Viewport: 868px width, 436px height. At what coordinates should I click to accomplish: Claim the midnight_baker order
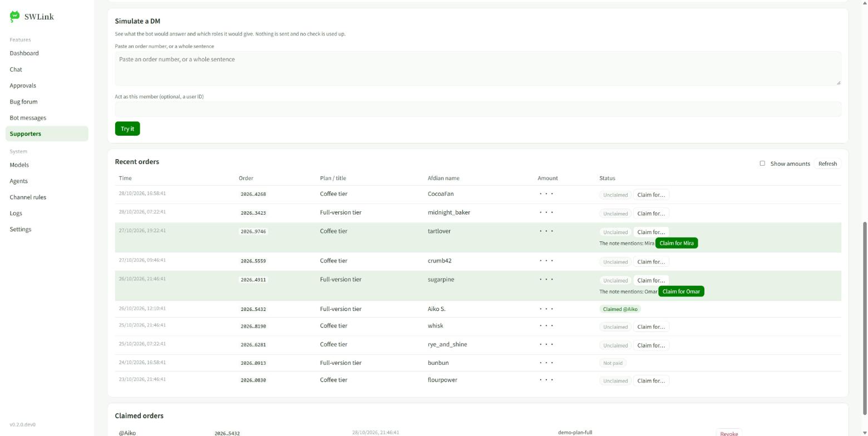click(651, 214)
